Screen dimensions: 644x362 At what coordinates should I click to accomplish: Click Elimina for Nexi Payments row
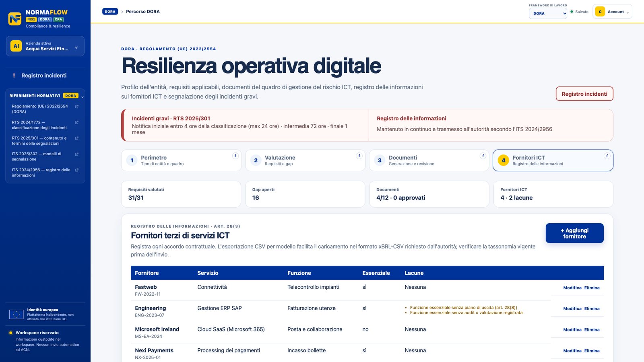pyautogui.click(x=592, y=351)
